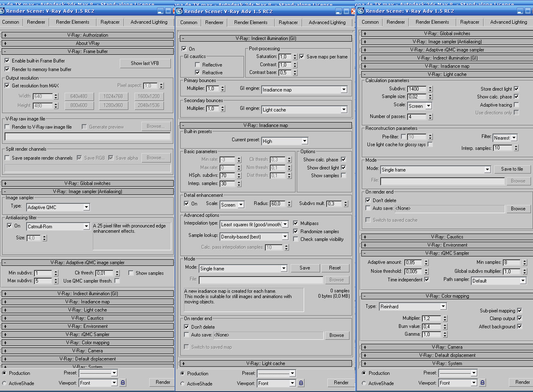Open Current preset dropdown showing High
This screenshot has width=533, height=392.
coord(285,141)
